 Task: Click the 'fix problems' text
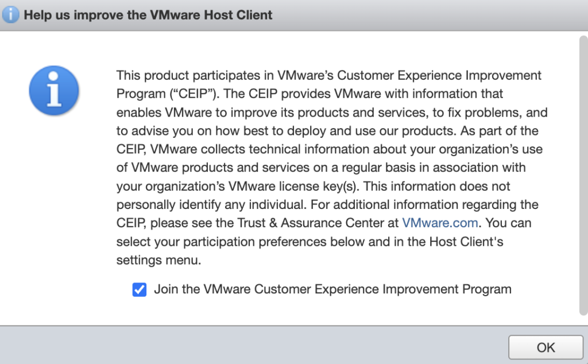tap(488, 112)
